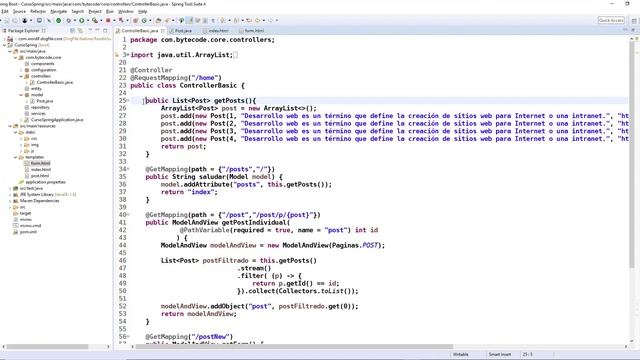Click the green Run button in toolbar
Viewport: 640px width, 360px height.
click(82, 20)
